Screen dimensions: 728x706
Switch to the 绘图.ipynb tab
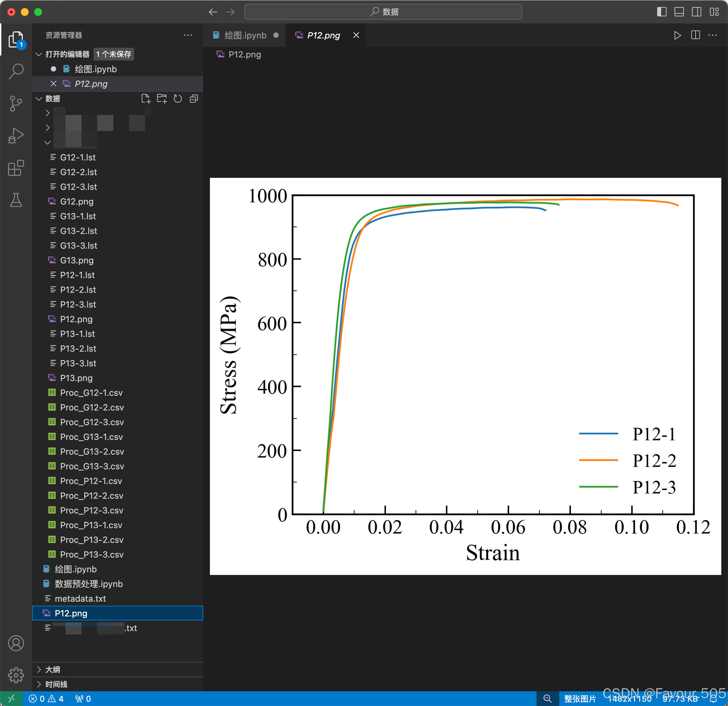click(245, 35)
